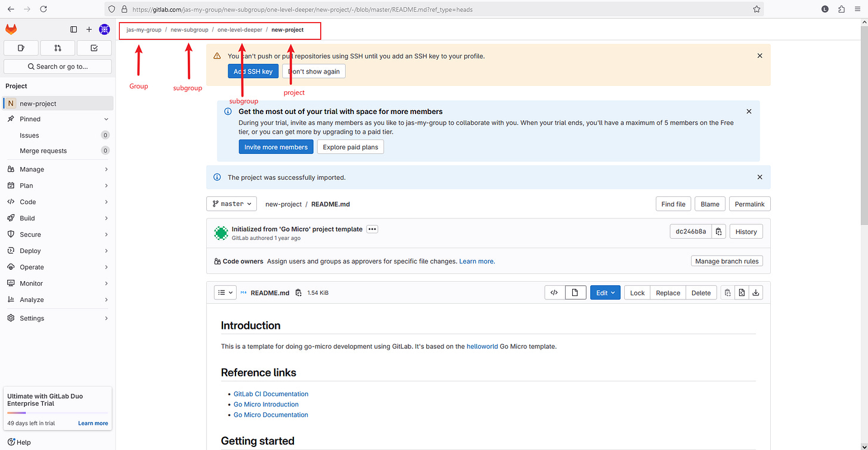Select new-project in sidebar

(58, 103)
